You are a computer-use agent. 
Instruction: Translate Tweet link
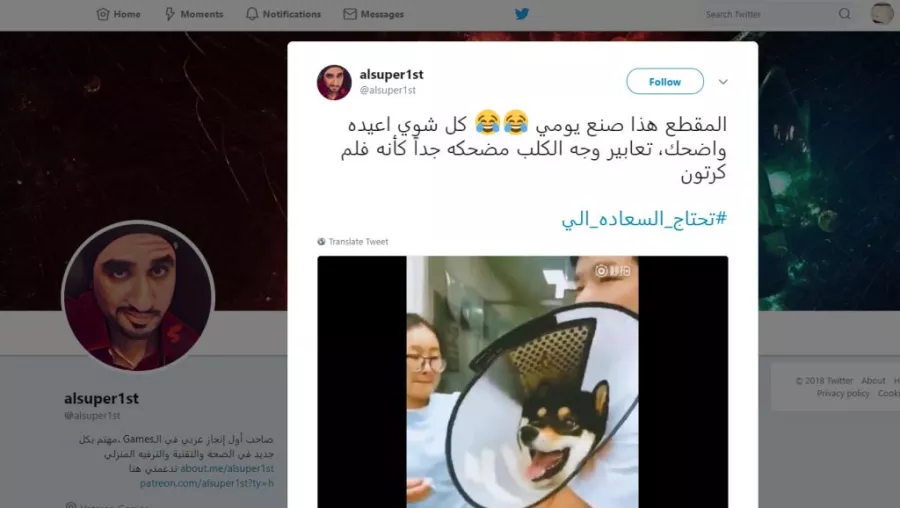tap(358, 242)
